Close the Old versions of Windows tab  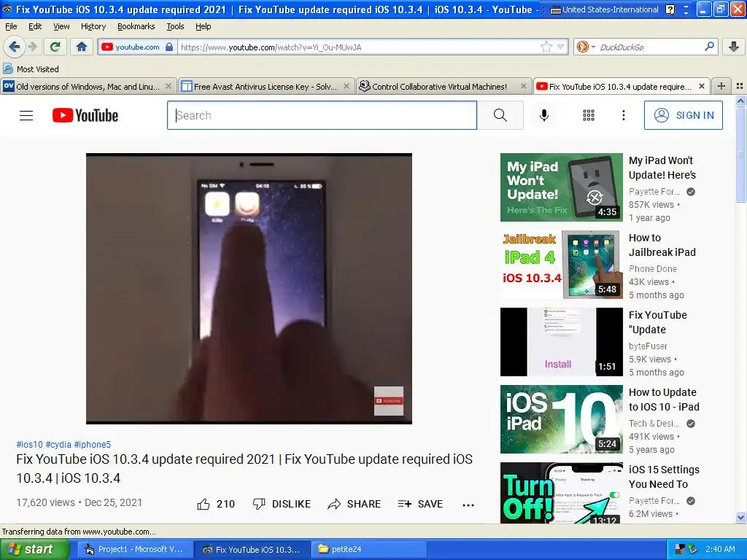point(169,86)
